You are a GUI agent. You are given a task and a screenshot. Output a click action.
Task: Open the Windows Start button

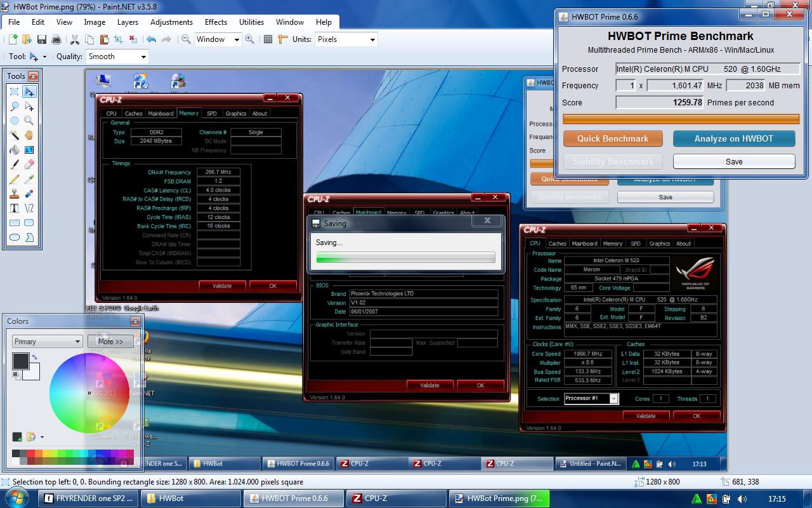[x=18, y=498]
